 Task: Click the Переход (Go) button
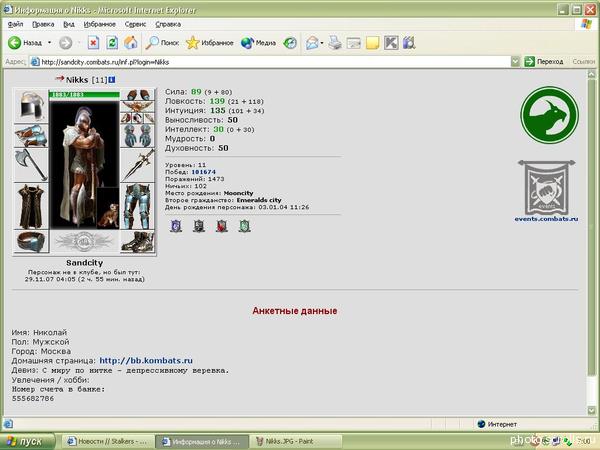(544, 62)
